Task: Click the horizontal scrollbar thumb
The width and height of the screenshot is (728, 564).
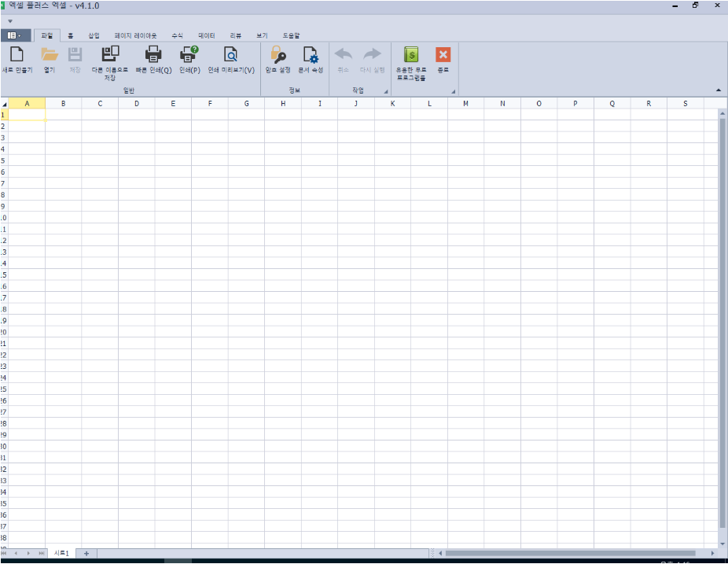Action: click(x=571, y=553)
